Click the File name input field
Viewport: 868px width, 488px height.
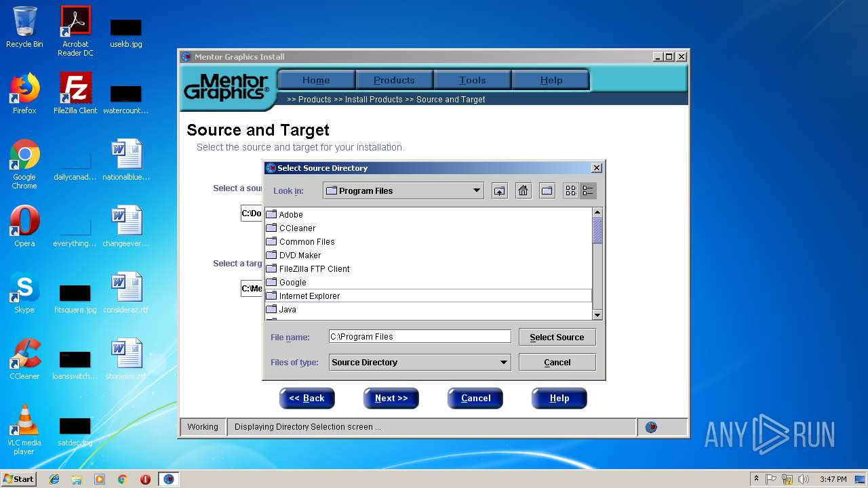point(420,337)
